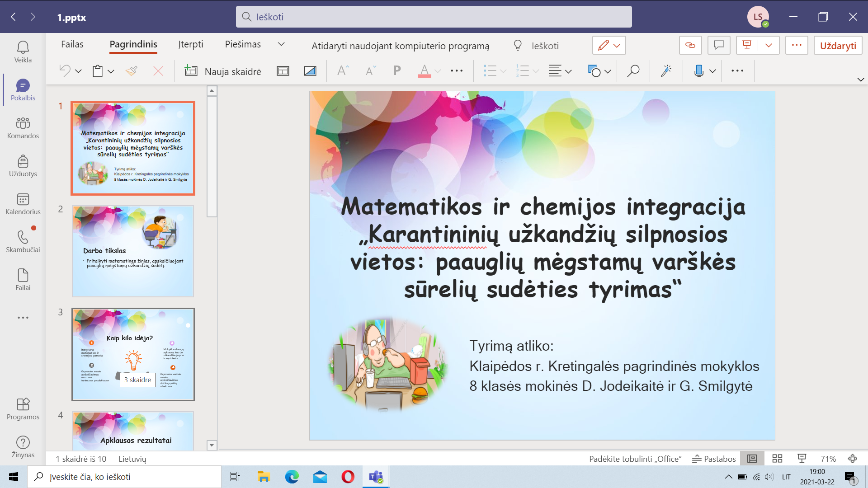The height and width of the screenshot is (488, 868).
Task: Increase font size with larger A icon
Action: pos(343,71)
